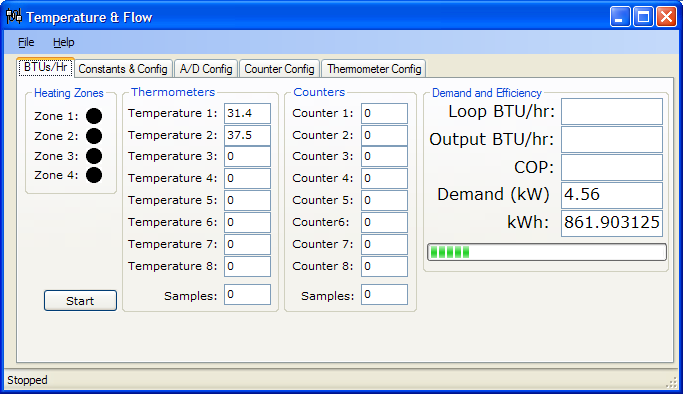Click the window resize grip in status bar
The width and height of the screenshot is (683, 394).
point(671,382)
